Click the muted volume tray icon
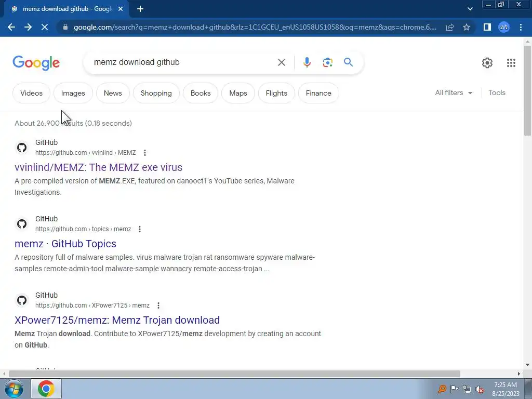Viewport: 532px width, 399px height. point(480,389)
